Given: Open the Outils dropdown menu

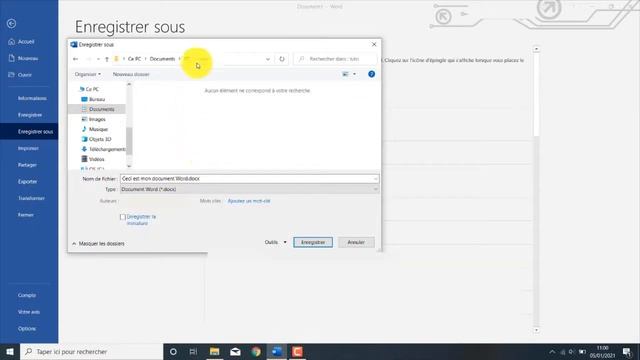Looking at the screenshot, I should click(276, 242).
